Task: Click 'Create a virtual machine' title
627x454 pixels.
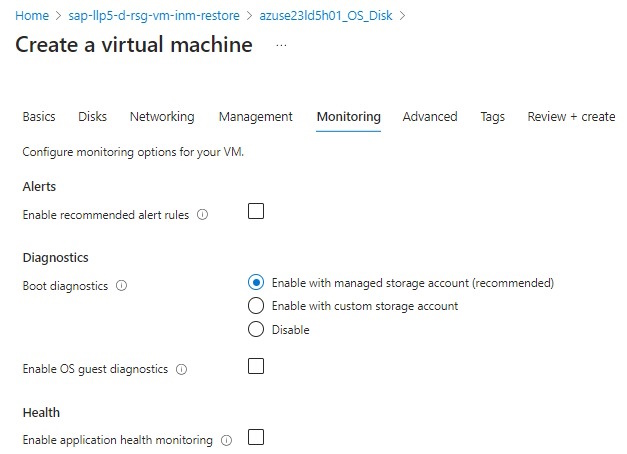Action: (x=134, y=44)
